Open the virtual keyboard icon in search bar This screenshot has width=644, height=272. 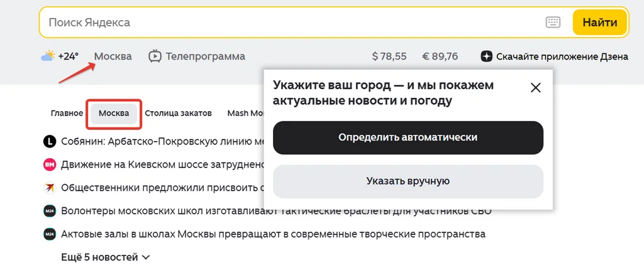pyautogui.click(x=553, y=22)
